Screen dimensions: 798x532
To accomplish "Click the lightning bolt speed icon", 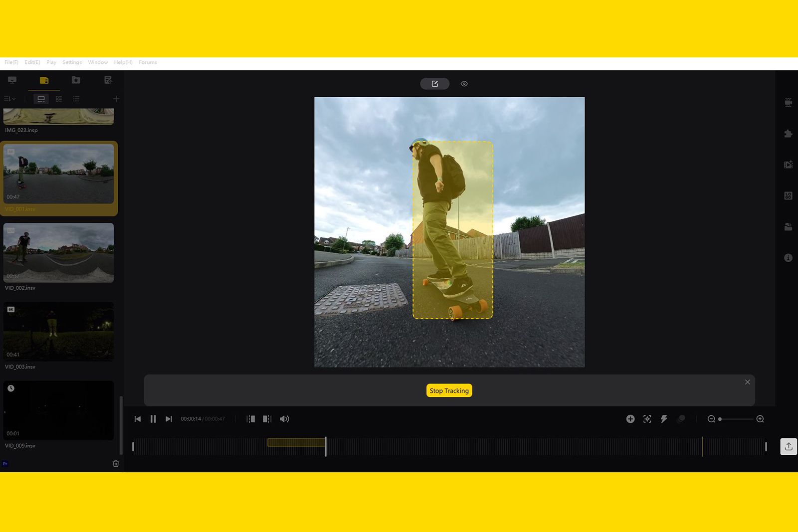I will click(x=664, y=419).
